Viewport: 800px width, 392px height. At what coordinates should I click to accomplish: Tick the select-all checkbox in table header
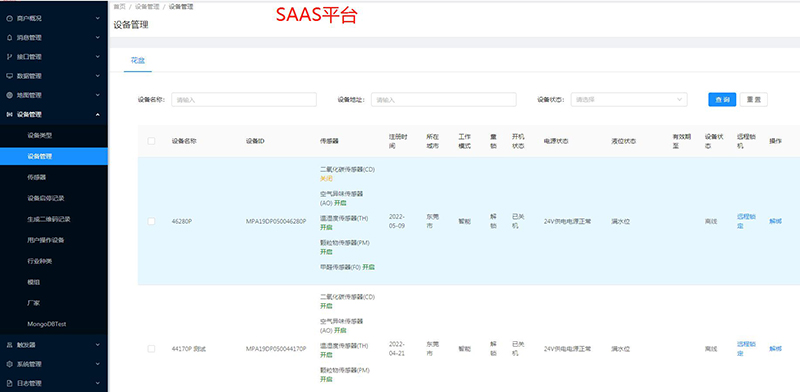152,141
